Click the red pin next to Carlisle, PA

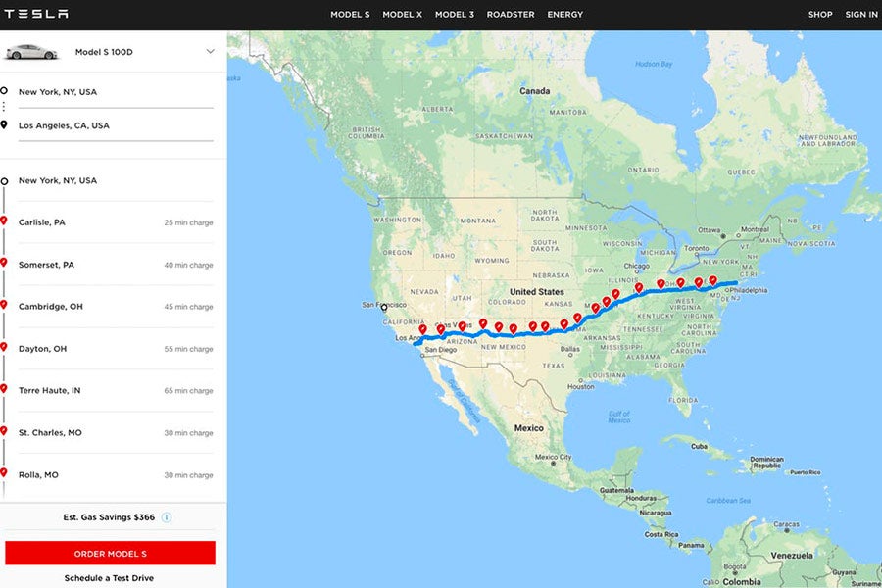coord(4,220)
